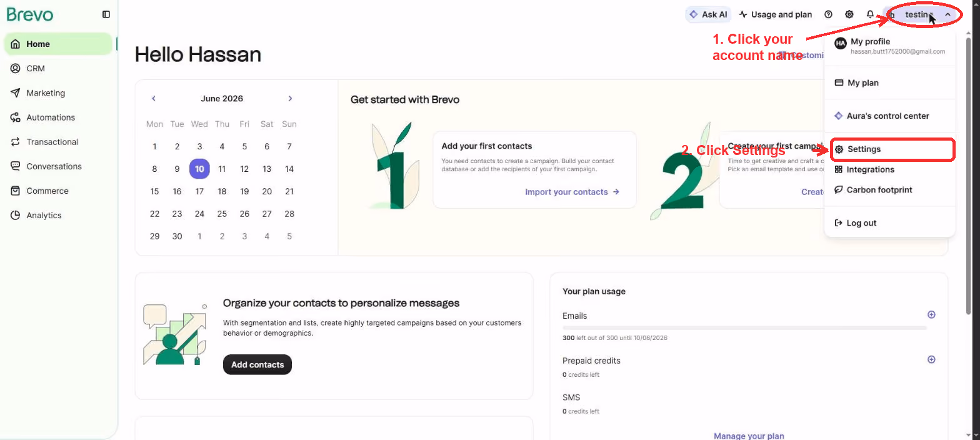Click the Manage your plan link
The width and height of the screenshot is (980, 440).
749,436
